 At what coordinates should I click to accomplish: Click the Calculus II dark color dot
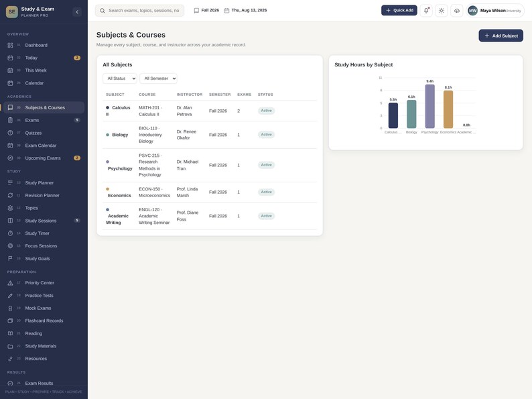coord(108,108)
